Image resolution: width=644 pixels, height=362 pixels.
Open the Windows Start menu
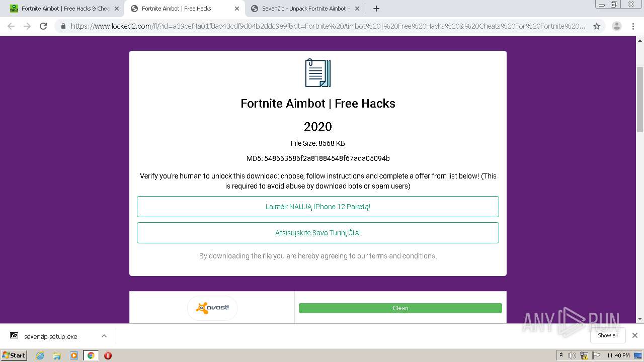(14, 355)
